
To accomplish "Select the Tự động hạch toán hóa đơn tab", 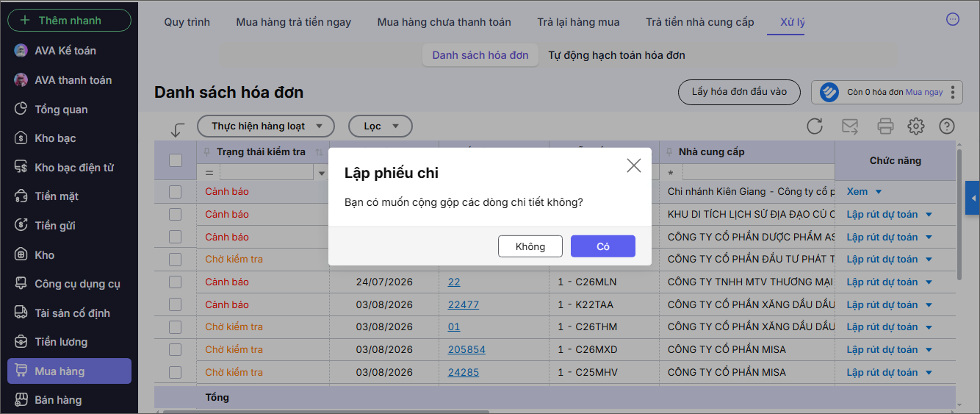I will (616, 55).
